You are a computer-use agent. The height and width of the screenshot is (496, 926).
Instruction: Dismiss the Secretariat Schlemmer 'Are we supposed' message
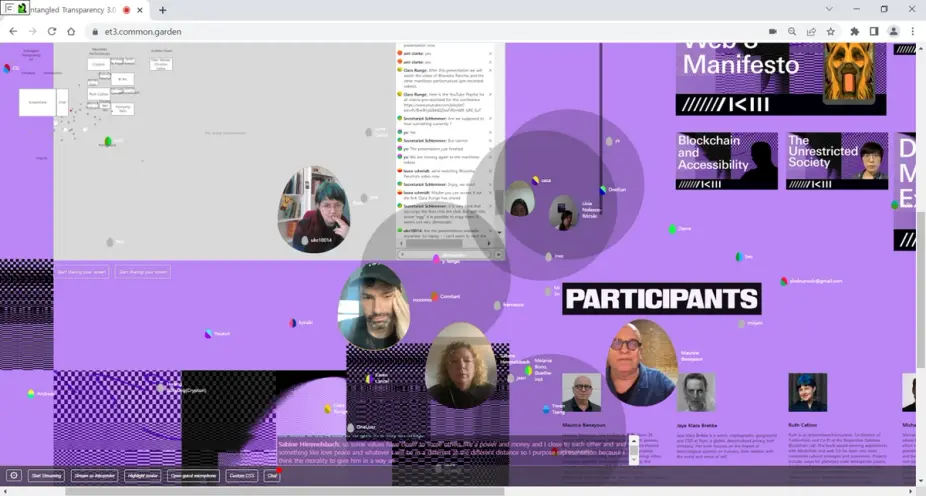tap(490, 118)
